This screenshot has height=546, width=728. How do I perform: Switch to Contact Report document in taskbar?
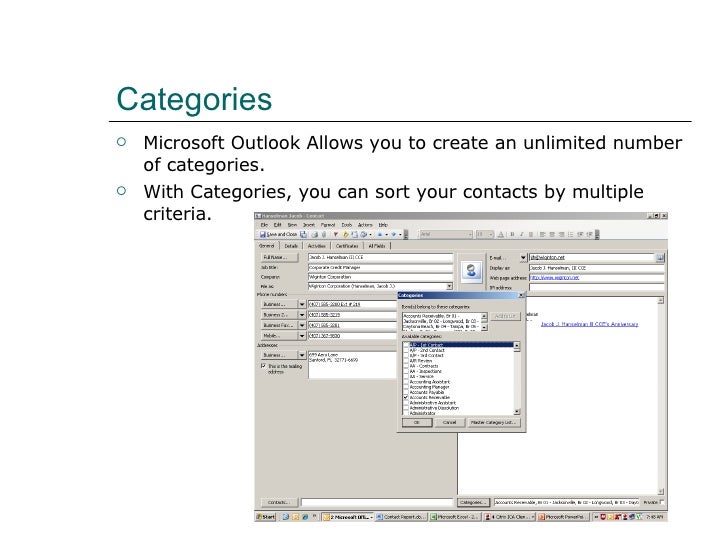pyautogui.click(x=400, y=517)
